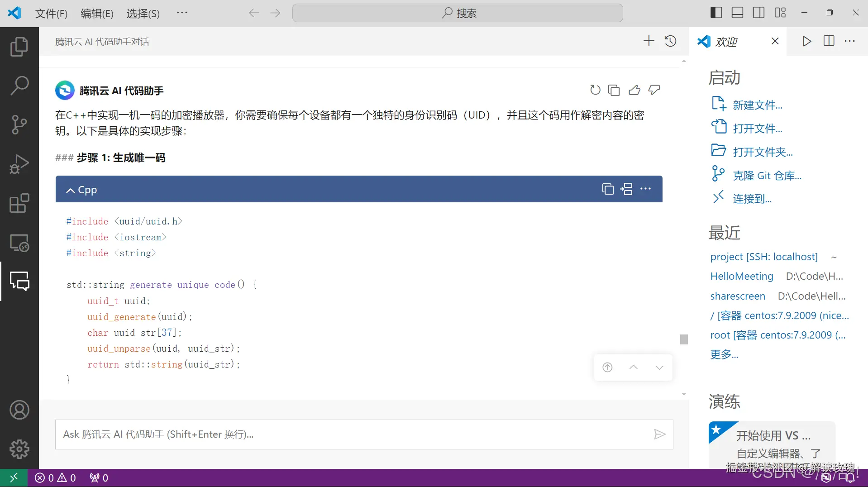This screenshot has width=868, height=487.
Task: Open the Run and Debug view
Action: pyautogui.click(x=19, y=164)
